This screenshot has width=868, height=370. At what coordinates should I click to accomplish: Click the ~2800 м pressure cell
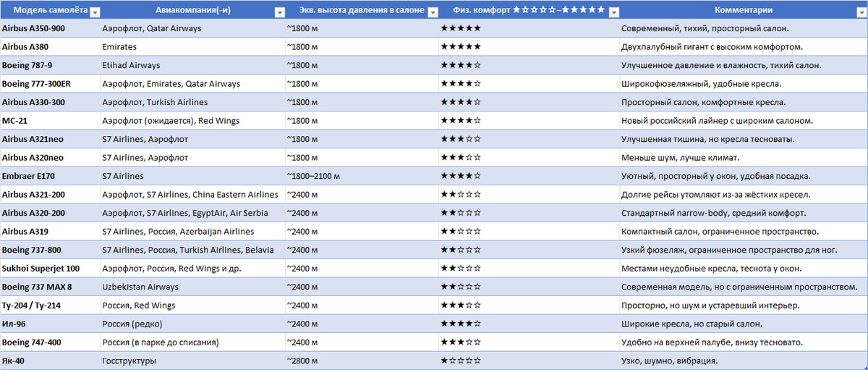(362, 361)
